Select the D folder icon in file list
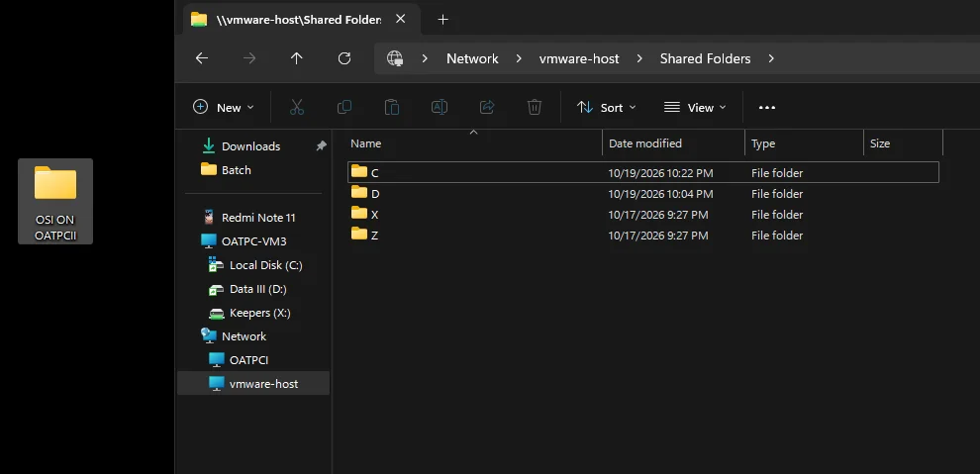 [x=359, y=192]
